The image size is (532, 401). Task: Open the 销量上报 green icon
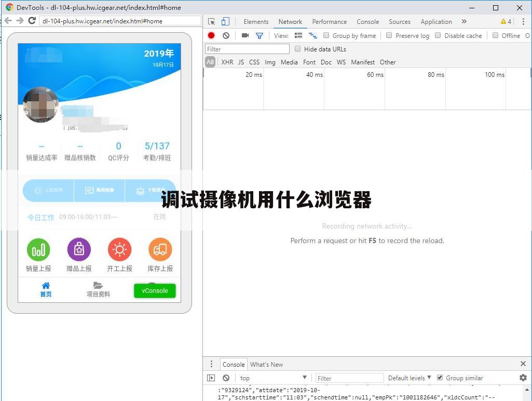click(38, 249)
